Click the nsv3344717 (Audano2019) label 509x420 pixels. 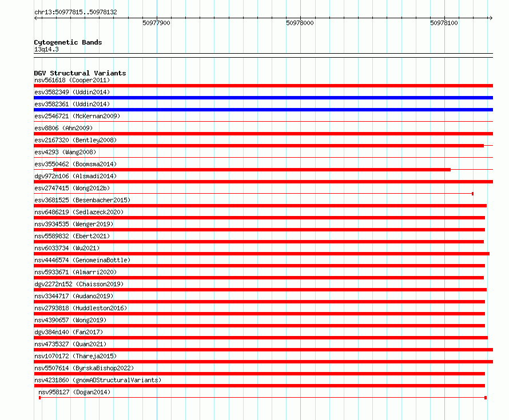click(74, 296)
